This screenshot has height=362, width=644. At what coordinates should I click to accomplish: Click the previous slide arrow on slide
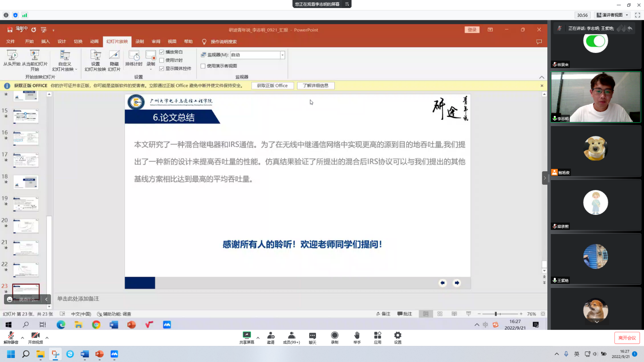[x=443, y=283]
